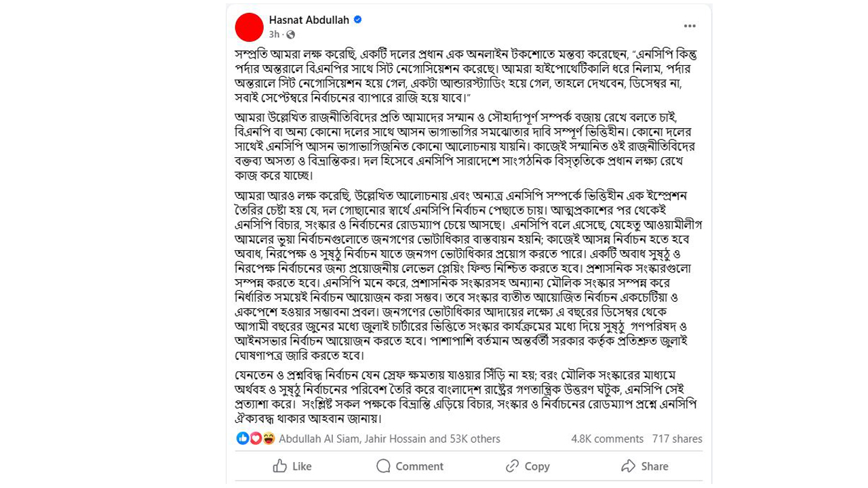The width and height of the screenshot is (868, 488).
Task: Click the thumbs-up icon beside Like
Action: click(281, 466)
